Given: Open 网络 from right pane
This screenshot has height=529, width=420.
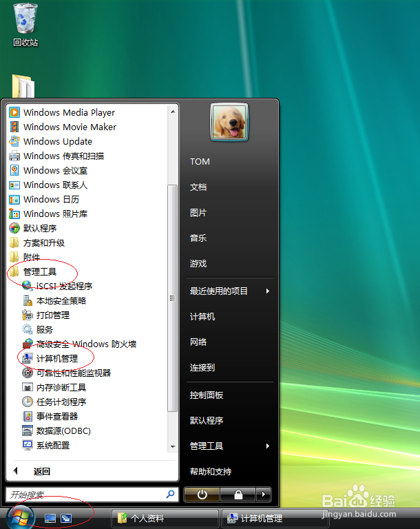Looking at the screenshot, I should click(x=198, y=342).
